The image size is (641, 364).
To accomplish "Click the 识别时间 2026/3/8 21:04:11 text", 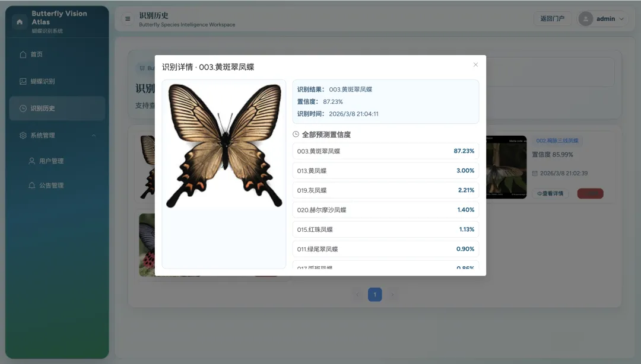I will [338, 114].
